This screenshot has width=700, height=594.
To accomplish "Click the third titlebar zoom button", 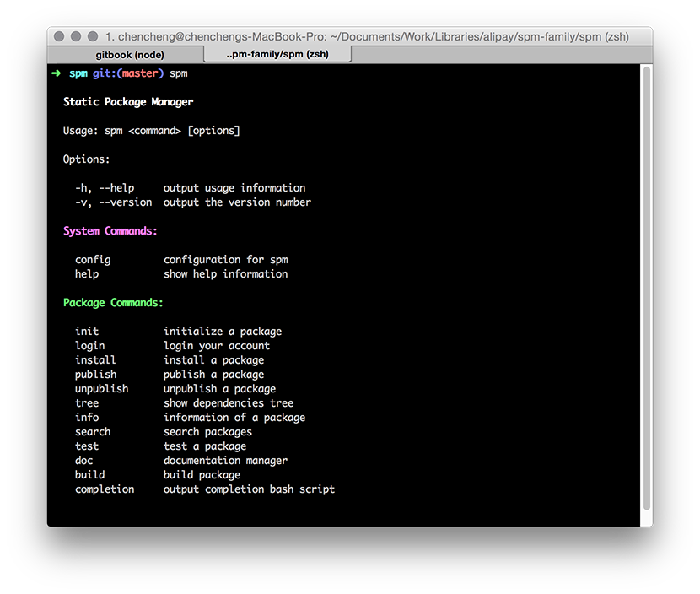I will point(91,37).
